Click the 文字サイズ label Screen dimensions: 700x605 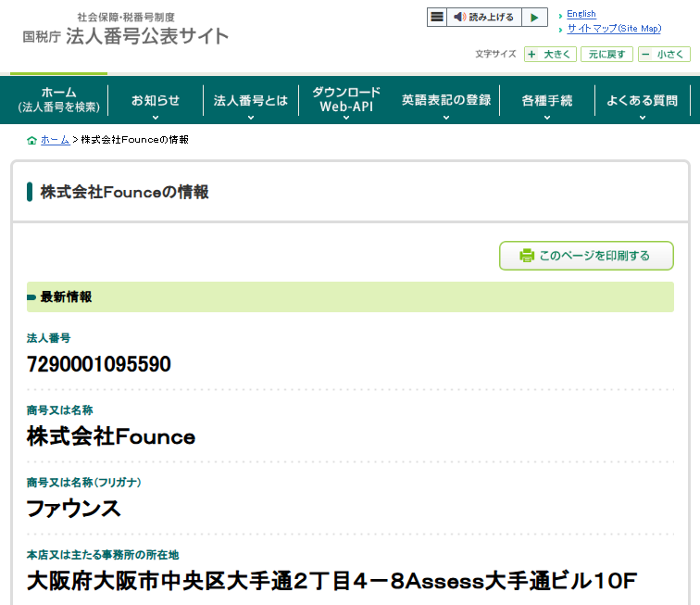point(495,54)
